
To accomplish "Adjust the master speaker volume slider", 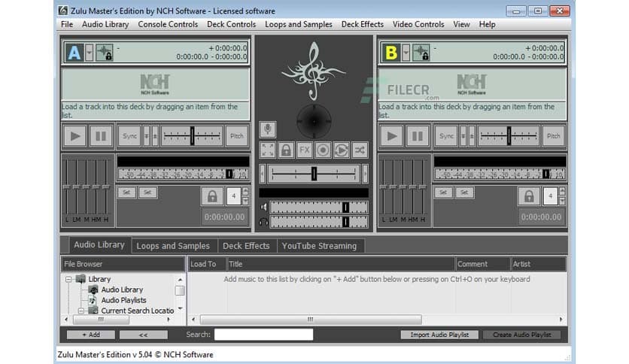I will [x=319, y=208].
